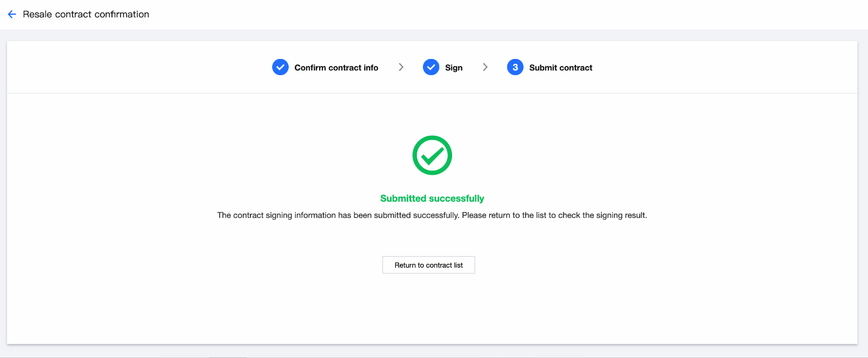Click empty steps bar area left of Confirm contract info
This screenshot has height=358, width=868.
coord(135,67)
